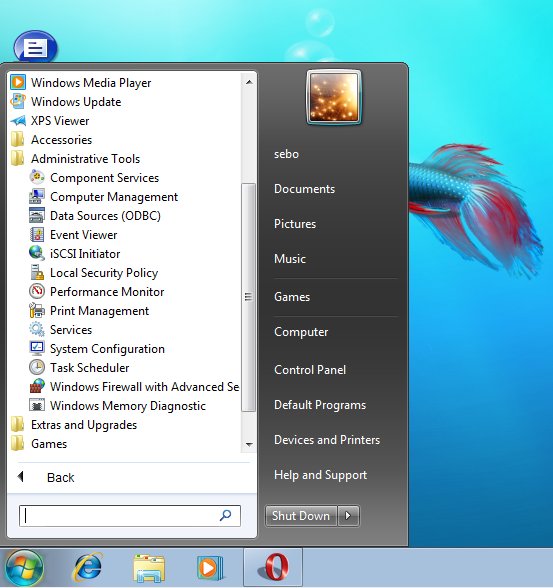The image size is (553, 588).
Task: Click the Opera icon on the taskbar
Action: pos(273,567)
